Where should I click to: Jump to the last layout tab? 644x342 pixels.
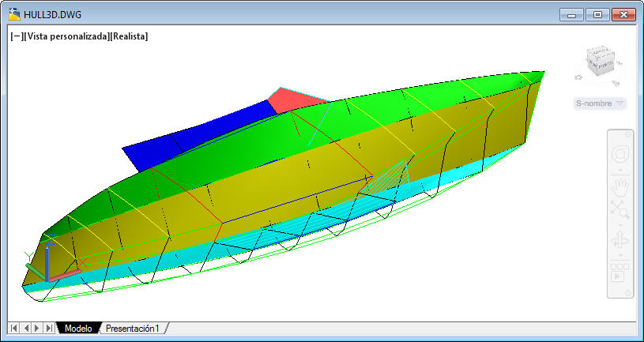[x=50, y=328]
